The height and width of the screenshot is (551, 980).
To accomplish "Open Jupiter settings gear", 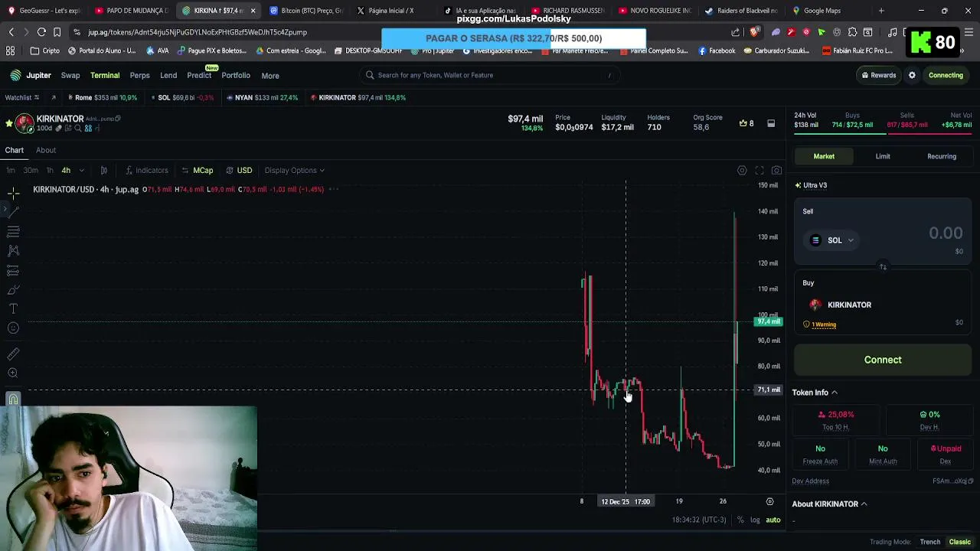I will [x=912, y=75].
